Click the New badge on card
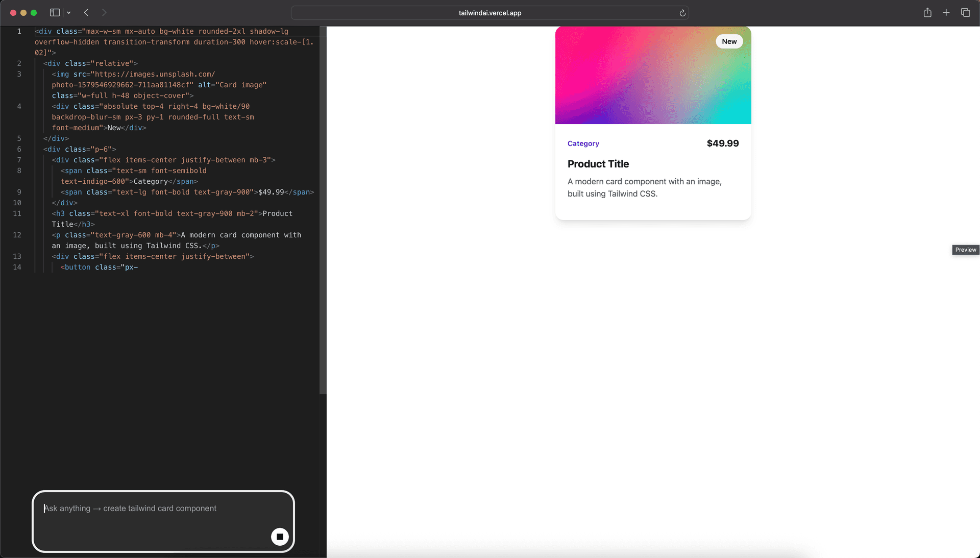The image size is (980, 558). coord(729,41)
